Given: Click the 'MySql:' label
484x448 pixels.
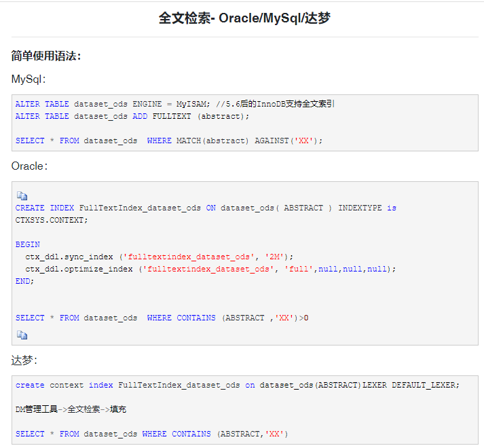Looking at the screenshot, I should [29, 79].
